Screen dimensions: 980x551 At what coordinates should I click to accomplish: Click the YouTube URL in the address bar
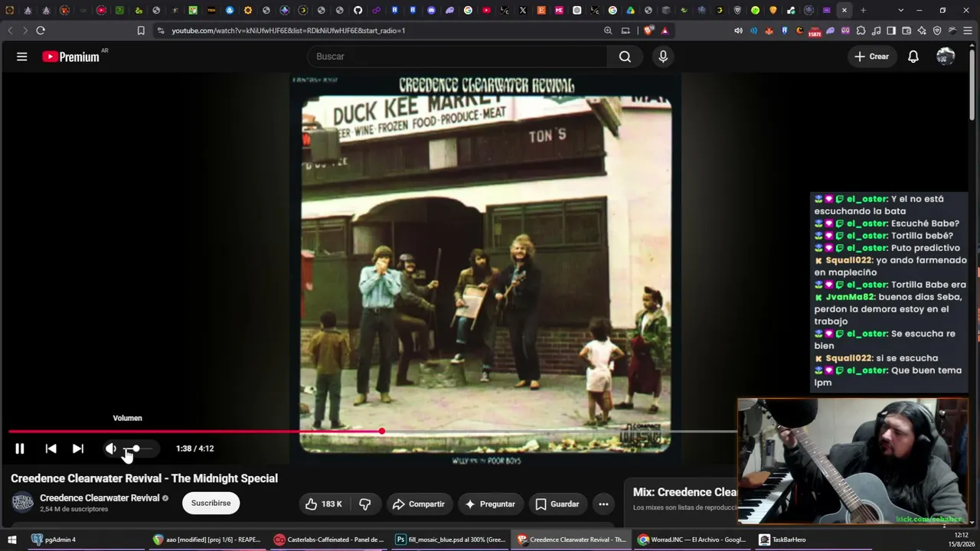coord(289,31)
